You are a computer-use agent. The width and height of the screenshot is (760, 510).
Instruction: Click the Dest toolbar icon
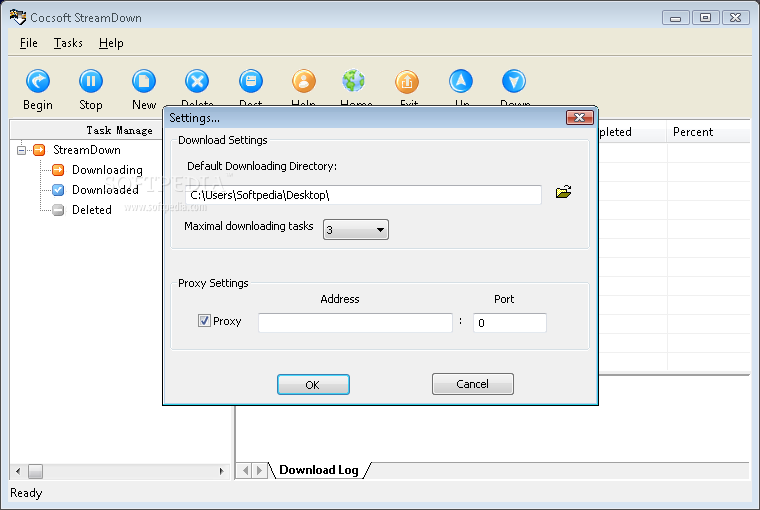pos(251,81)
